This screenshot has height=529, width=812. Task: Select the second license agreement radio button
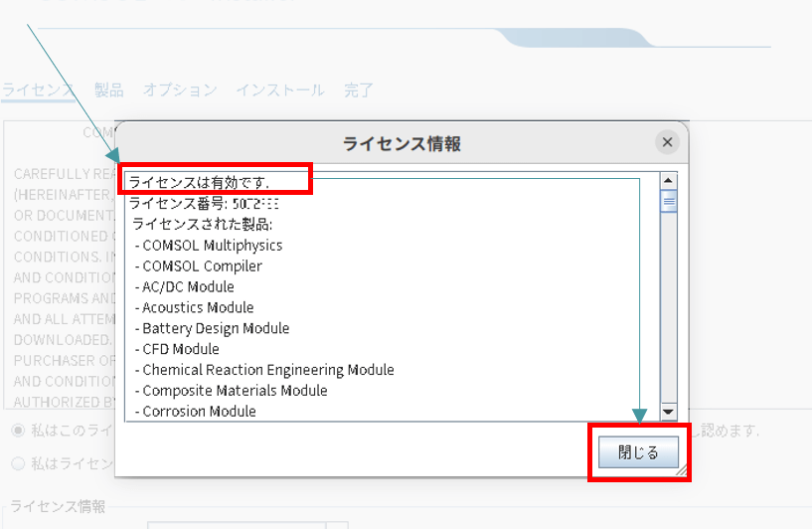coord(19,463)
